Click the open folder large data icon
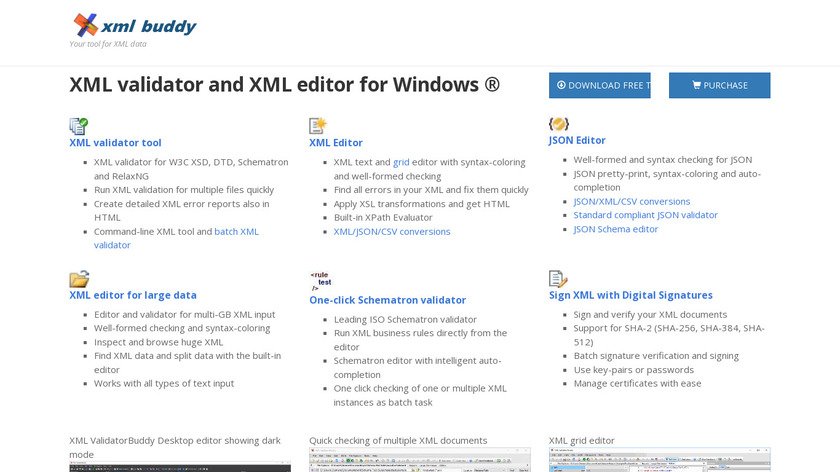 tap(79, 279)
